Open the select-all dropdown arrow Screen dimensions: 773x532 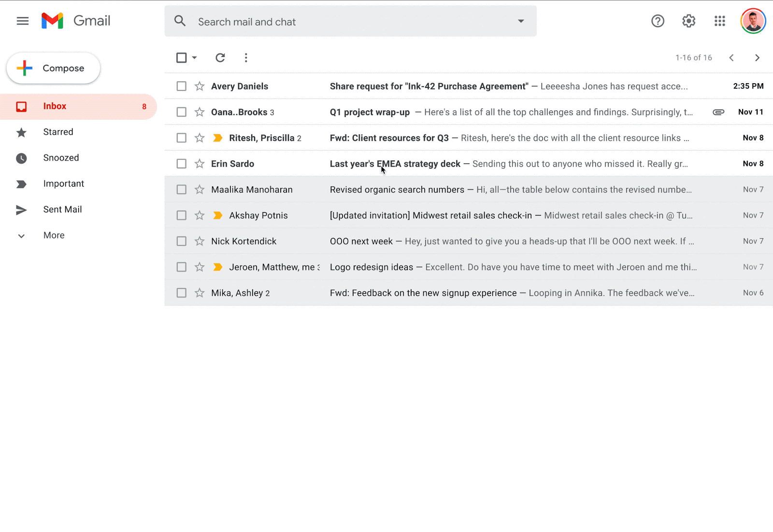(195, 58)
